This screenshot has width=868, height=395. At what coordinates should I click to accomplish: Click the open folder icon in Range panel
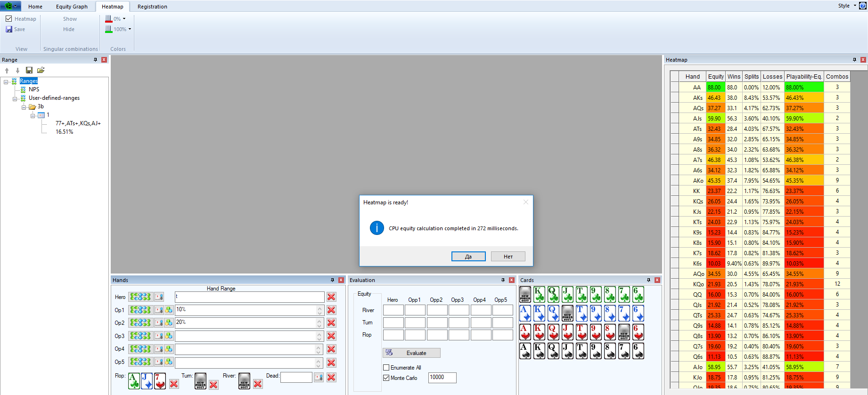coord(41,70)
